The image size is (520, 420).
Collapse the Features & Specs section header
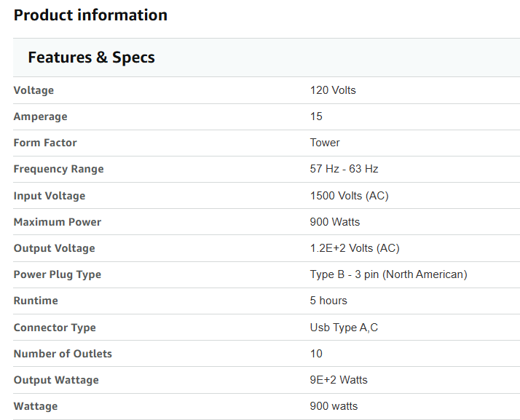coord(267,58)
